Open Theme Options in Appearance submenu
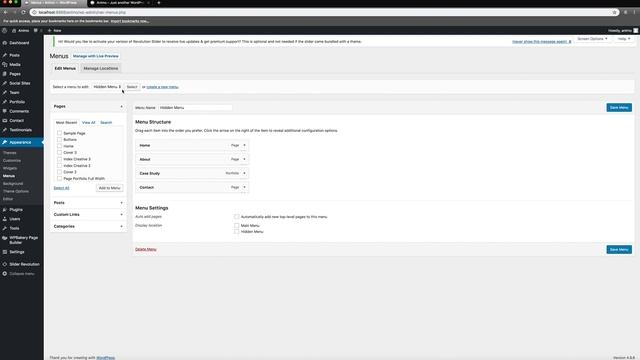Viewport: 640px width, 360px height. (16, 191)
